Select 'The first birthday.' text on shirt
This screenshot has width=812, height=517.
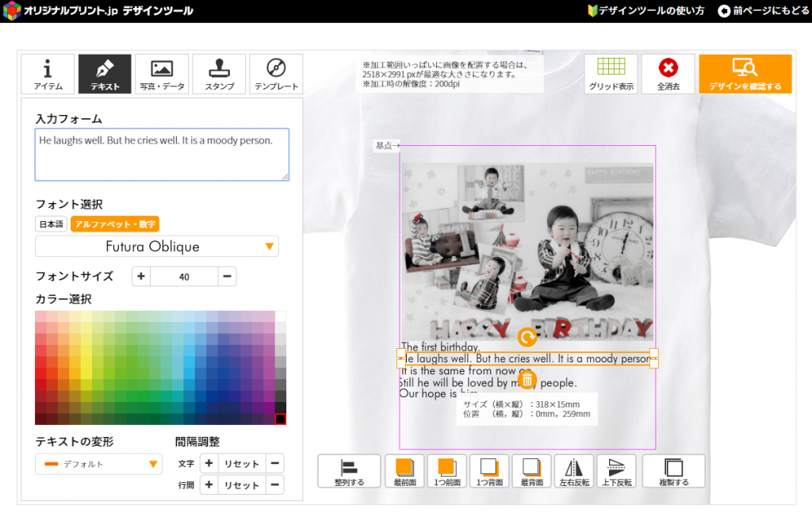pos(441,347)
